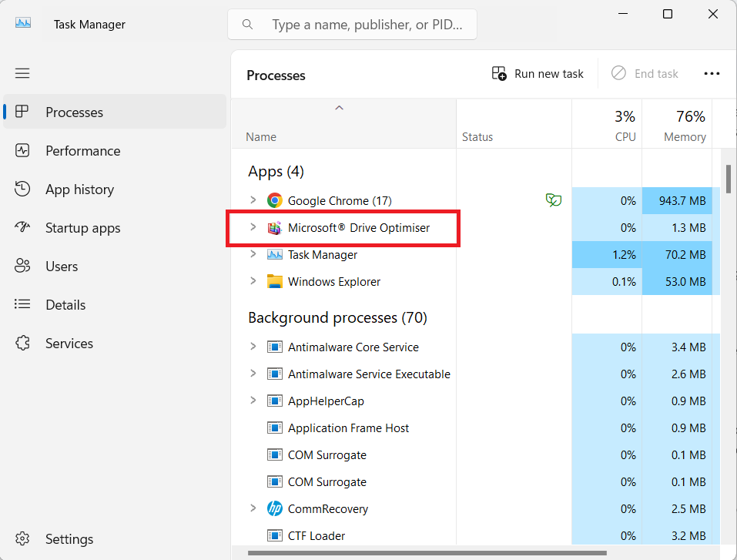
Task: Expand the Antimalware Core Service entry
Action: (253, 347)
